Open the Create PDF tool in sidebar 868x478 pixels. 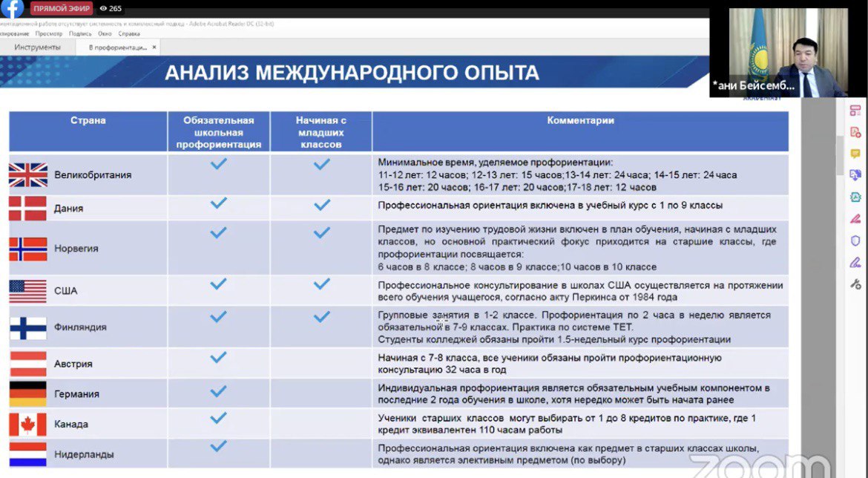tap(855, 132)
